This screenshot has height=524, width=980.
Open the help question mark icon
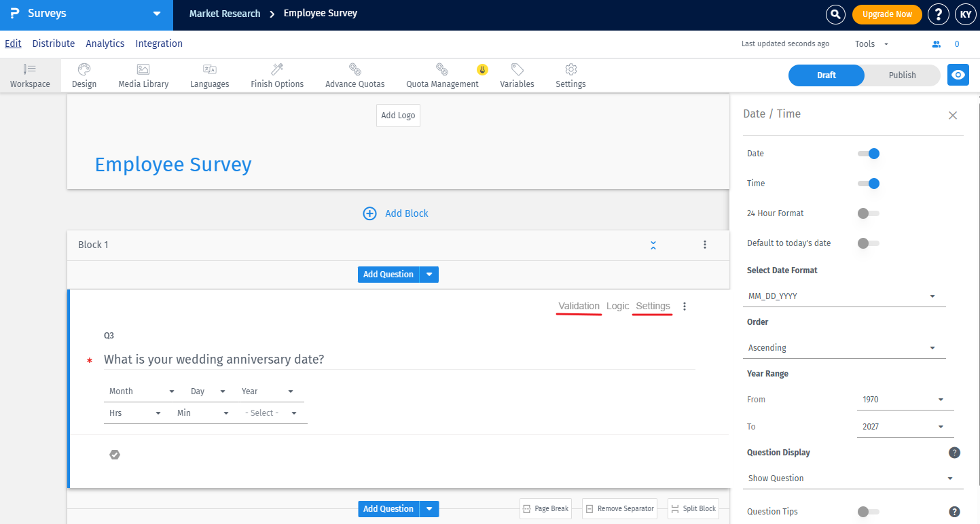[x=938, y=14]
